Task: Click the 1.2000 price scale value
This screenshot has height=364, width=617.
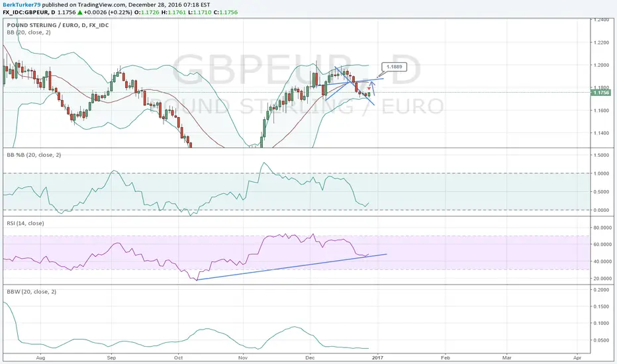Action: (602, 65)
